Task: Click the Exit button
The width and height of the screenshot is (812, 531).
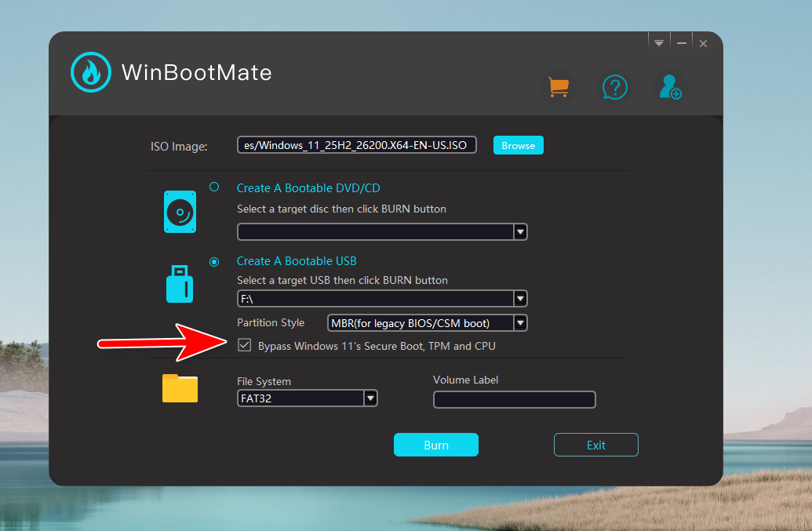Action: (x=595, y=444)
